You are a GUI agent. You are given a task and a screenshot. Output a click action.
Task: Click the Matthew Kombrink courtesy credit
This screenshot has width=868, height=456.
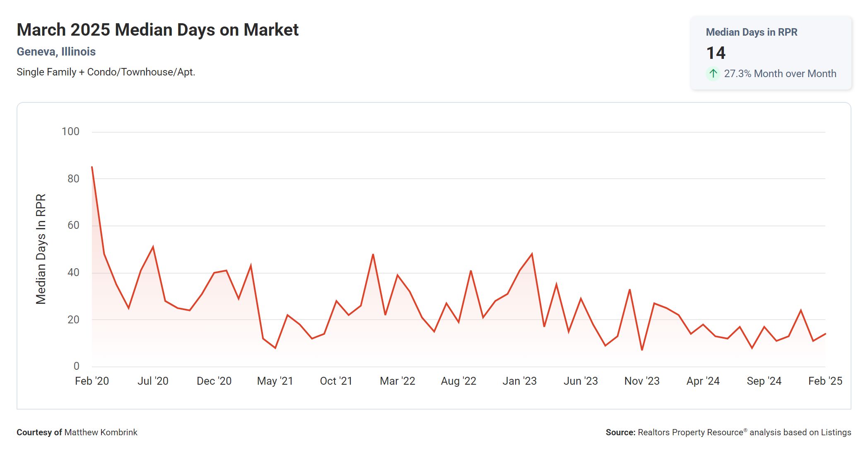click(101, 432)
